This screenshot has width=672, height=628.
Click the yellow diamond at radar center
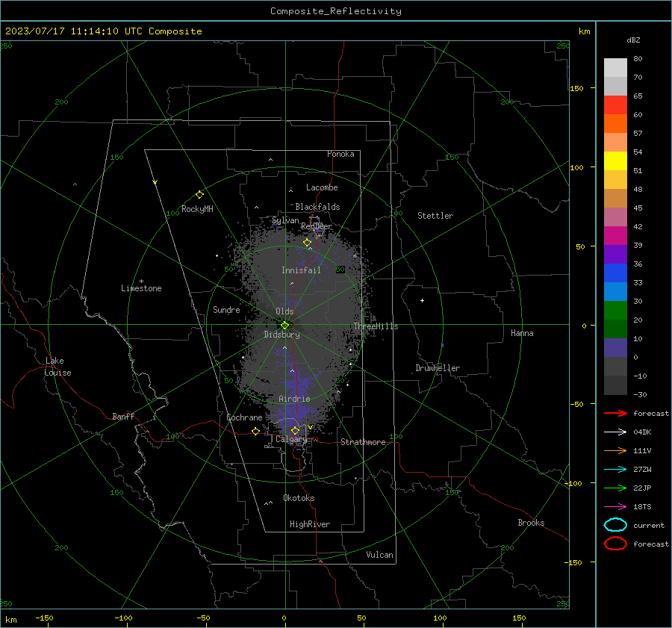284,326
